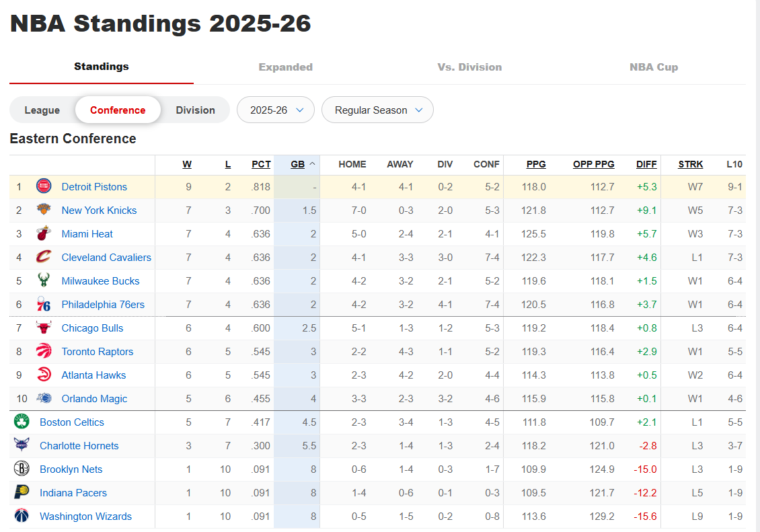Click the Pistons +5.3 DIFF value
The height and width of the screenshot is (532, 760).
click(646, 186)
